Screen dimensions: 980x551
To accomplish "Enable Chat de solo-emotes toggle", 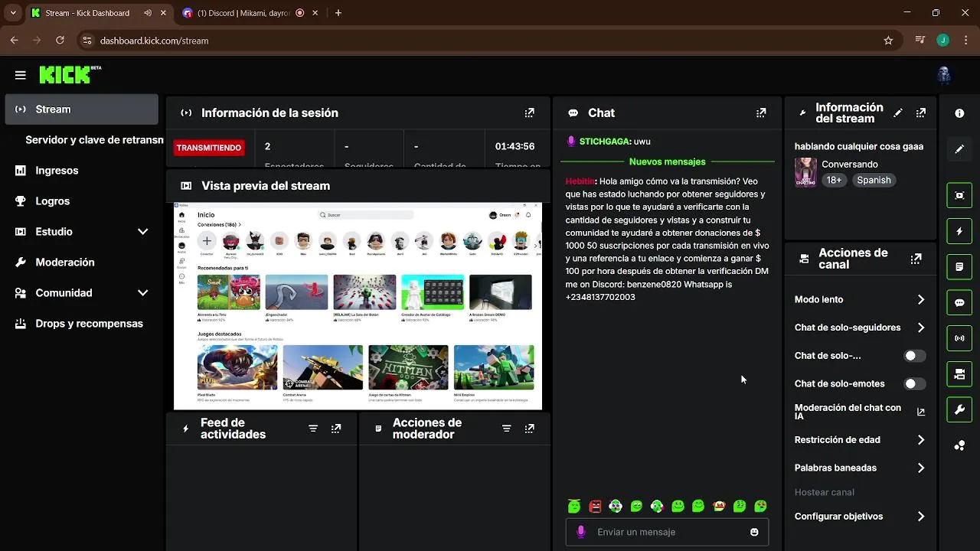I will click(x=914, y=384).
